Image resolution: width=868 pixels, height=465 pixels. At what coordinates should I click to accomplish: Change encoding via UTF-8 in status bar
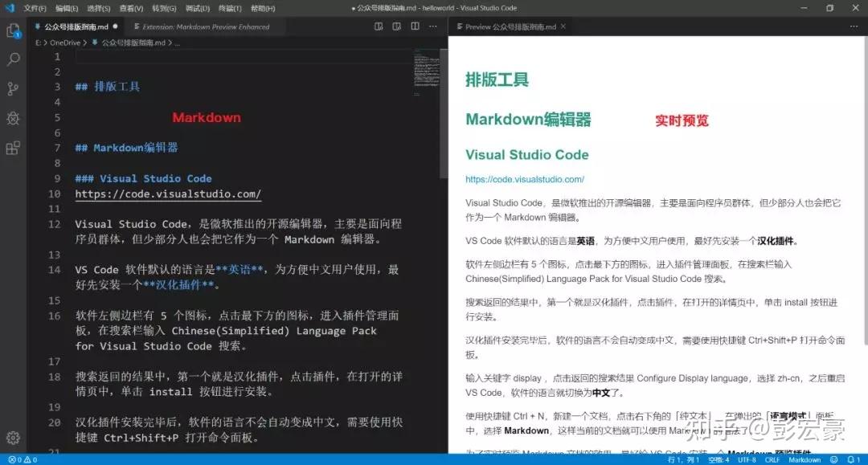click(747, 459)
